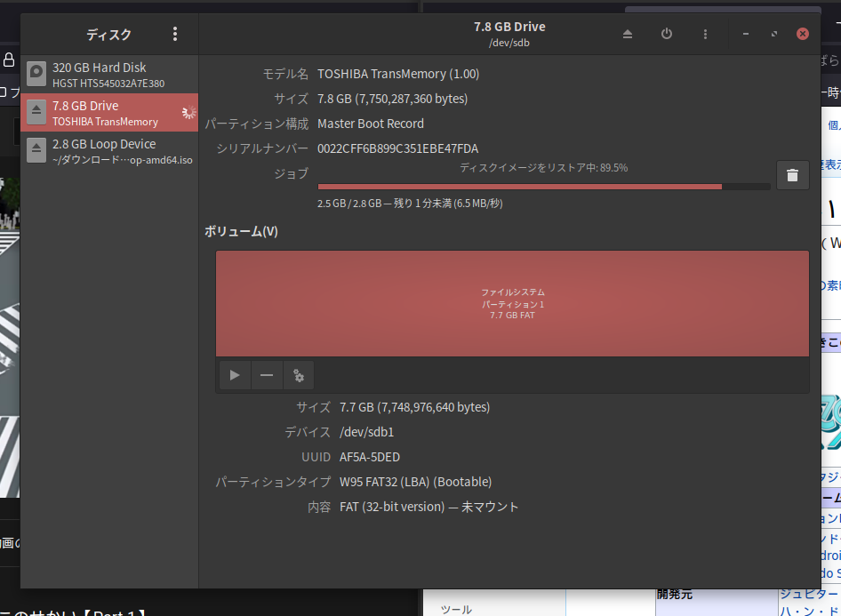
Task: Minimize the Disks window
Action: click(745, 34)
